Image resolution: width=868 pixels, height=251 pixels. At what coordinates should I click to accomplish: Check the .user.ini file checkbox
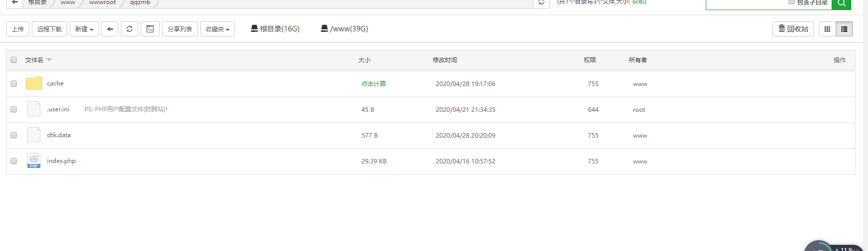click(x=14, y=109)
